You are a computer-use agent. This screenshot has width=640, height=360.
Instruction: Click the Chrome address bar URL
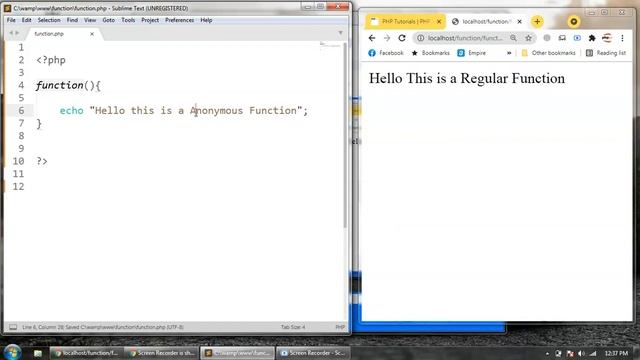coord(465,38)
